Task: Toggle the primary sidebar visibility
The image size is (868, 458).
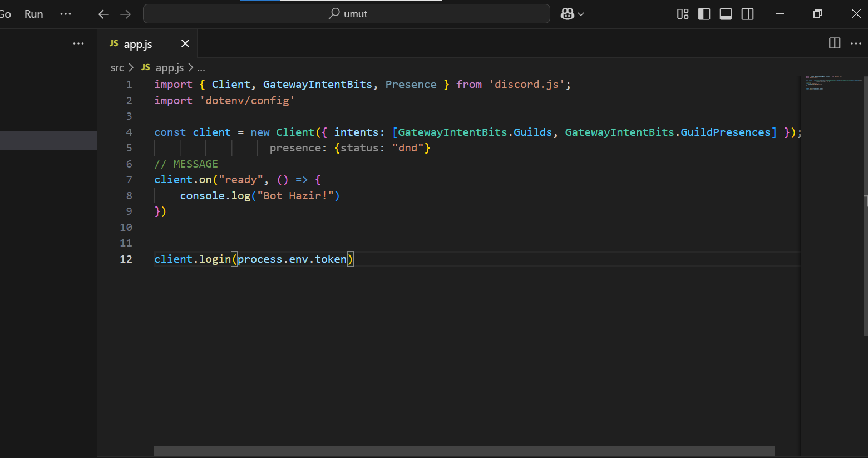Action: click(x=704, y=14)
